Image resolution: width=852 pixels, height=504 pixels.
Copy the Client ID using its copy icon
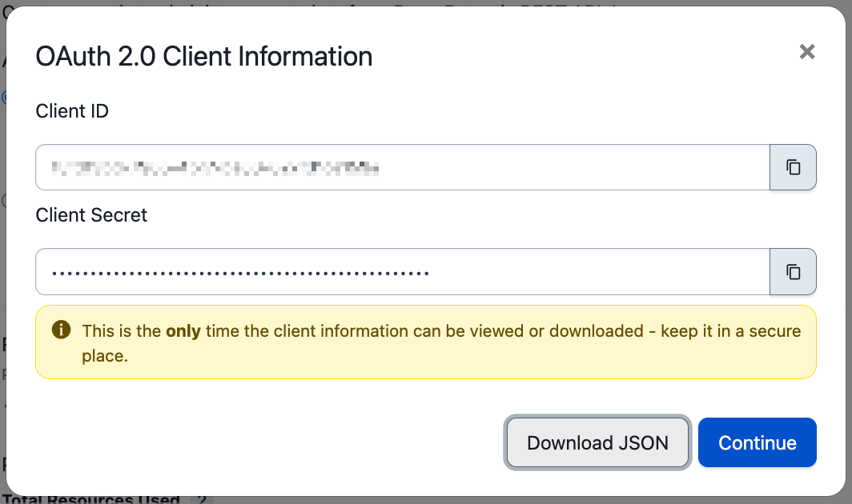(x=793, y=167)
